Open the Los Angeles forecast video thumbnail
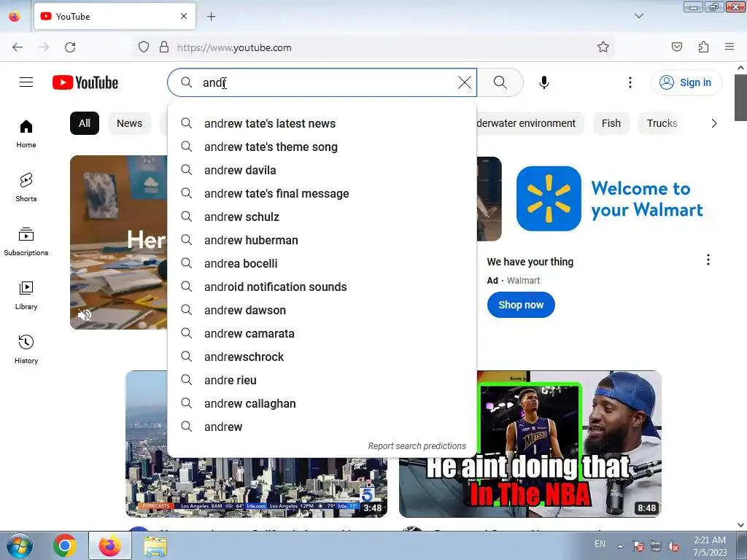 point(256,488)
